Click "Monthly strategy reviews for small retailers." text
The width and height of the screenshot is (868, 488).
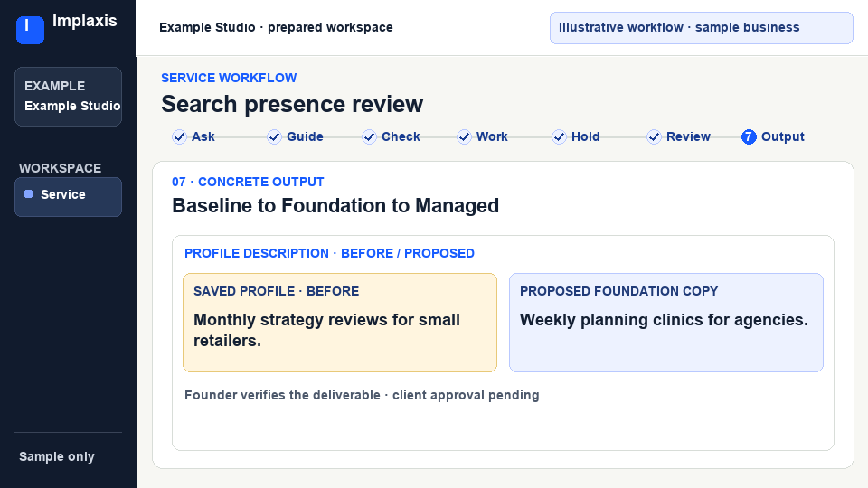tap(326, 331)
